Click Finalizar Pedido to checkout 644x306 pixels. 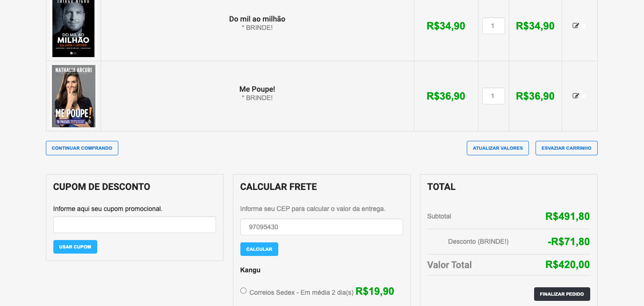pyautogui.click(x=562, y=294)
